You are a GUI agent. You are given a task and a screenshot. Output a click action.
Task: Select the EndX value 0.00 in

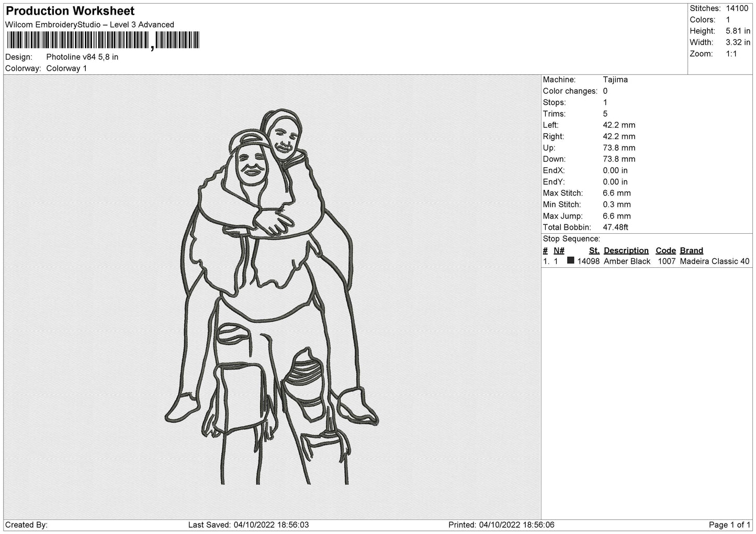(x=615, y=171)
